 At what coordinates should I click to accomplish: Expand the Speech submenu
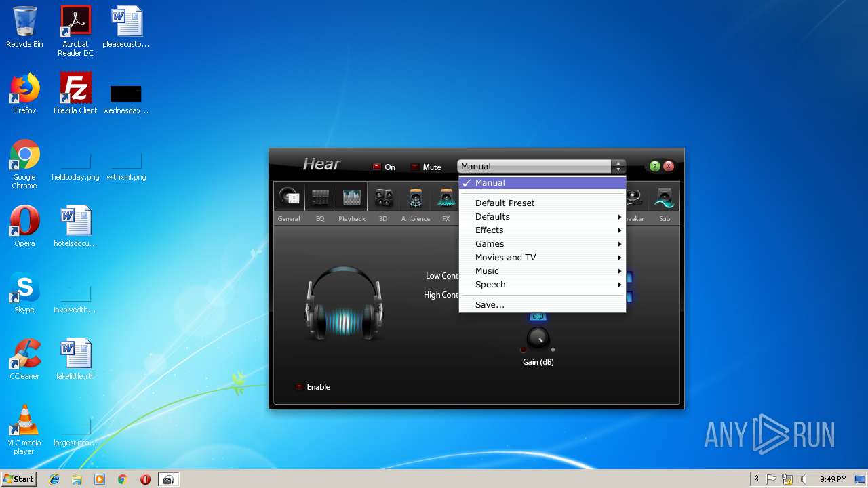[x=542, y=285]
